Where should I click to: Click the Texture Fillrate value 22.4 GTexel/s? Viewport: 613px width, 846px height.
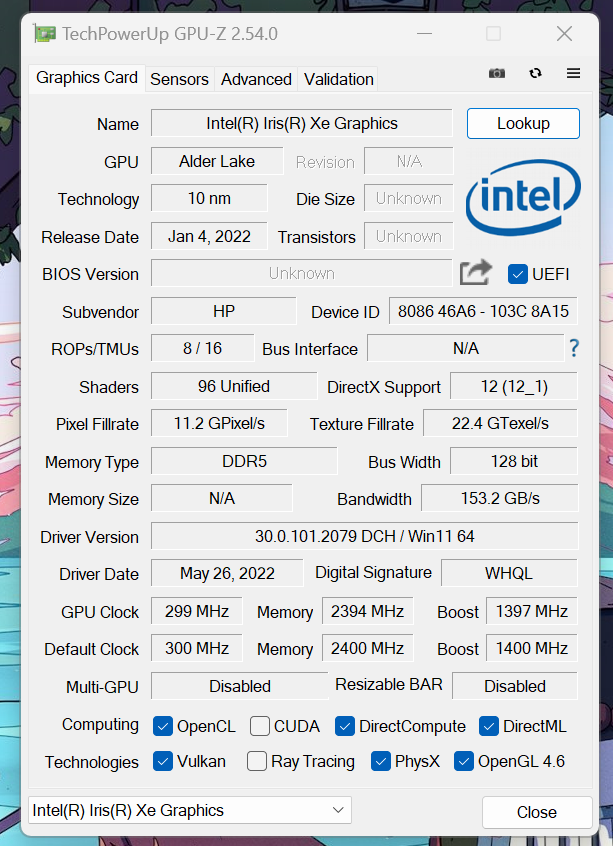[500, 424]
